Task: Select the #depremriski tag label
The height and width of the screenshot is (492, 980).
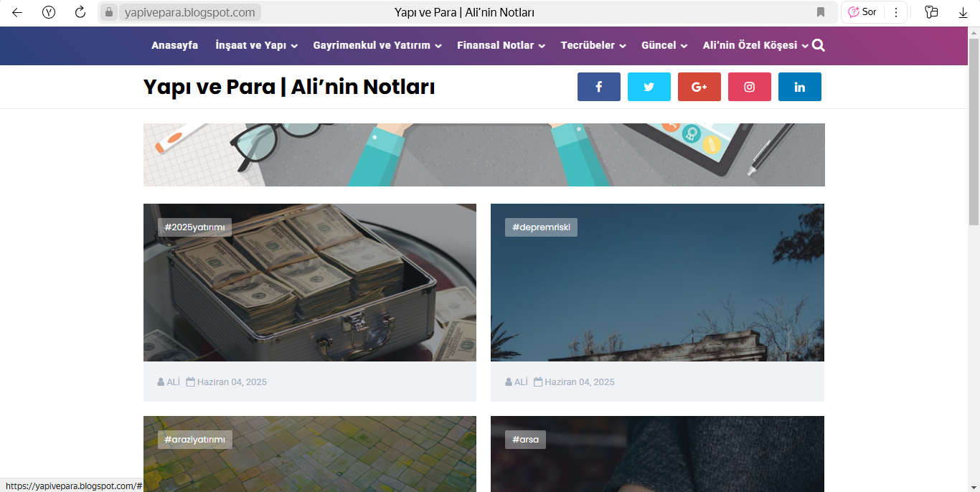Action: point(541,227)
